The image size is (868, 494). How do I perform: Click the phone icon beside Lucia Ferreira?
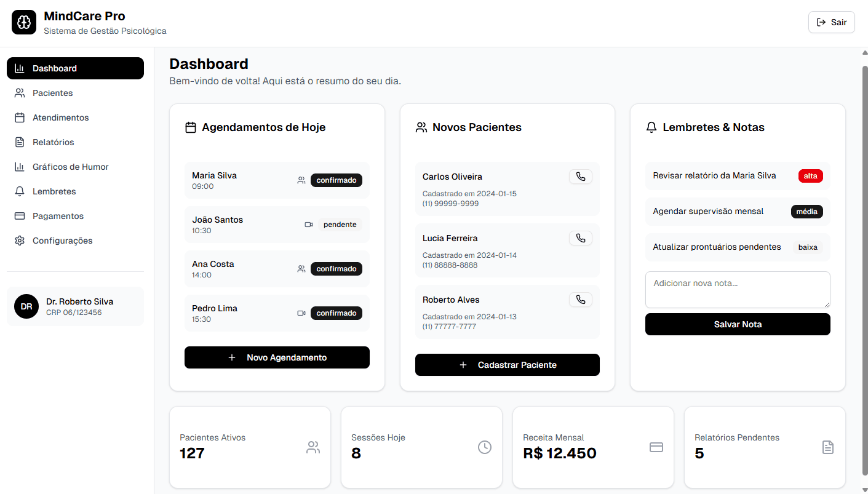pyautogui.click(x=580, y=238)
